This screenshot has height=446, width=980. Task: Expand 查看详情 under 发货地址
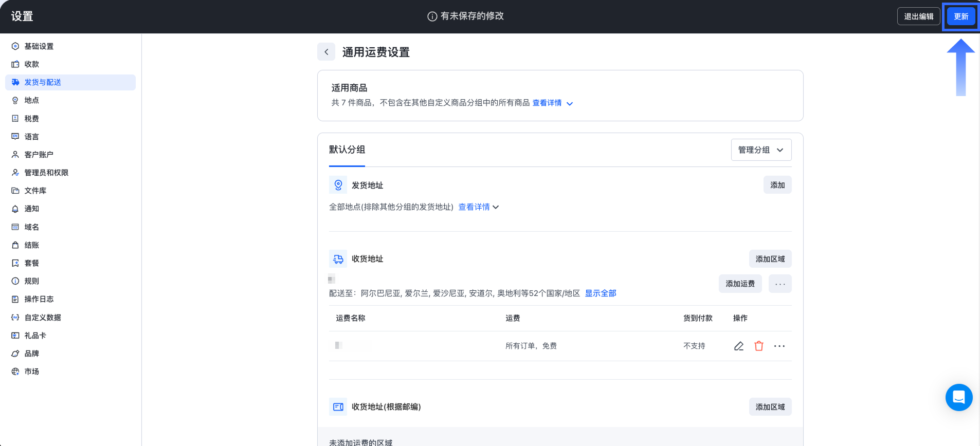pyautogui.click(x=478, y=207)
